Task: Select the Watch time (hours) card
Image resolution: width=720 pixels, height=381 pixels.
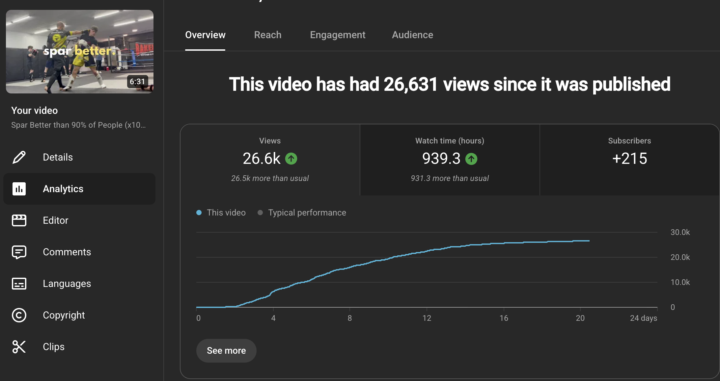Action: (450, 160)
